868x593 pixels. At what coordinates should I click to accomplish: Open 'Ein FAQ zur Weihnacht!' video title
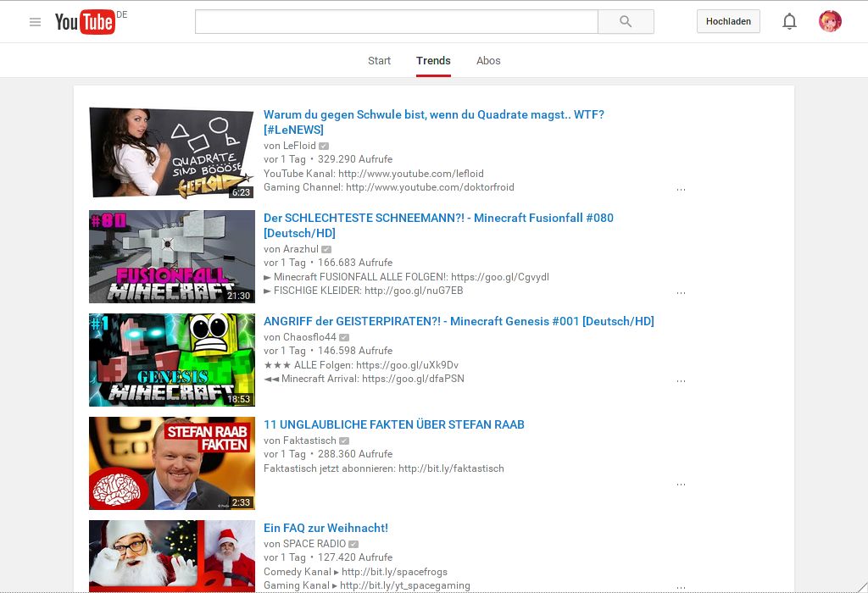point(326,529)
